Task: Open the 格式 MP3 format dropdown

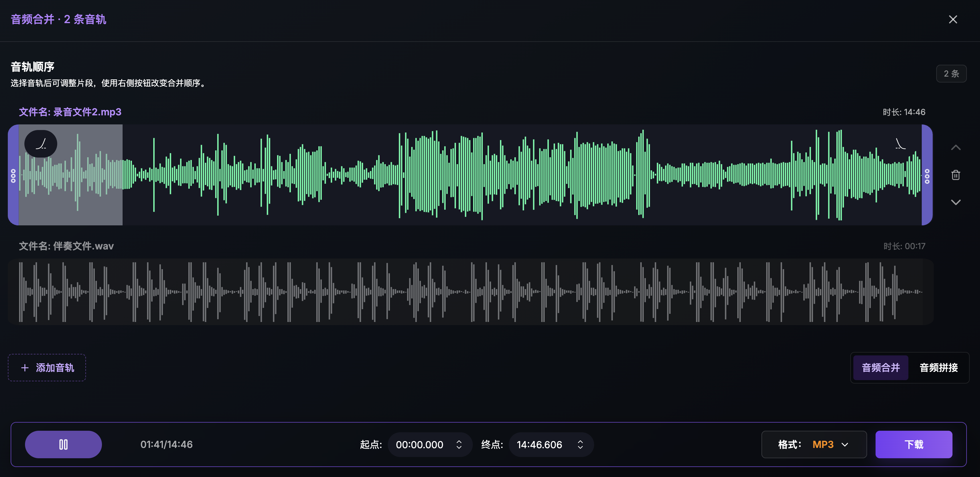Action: pos(814,444)
